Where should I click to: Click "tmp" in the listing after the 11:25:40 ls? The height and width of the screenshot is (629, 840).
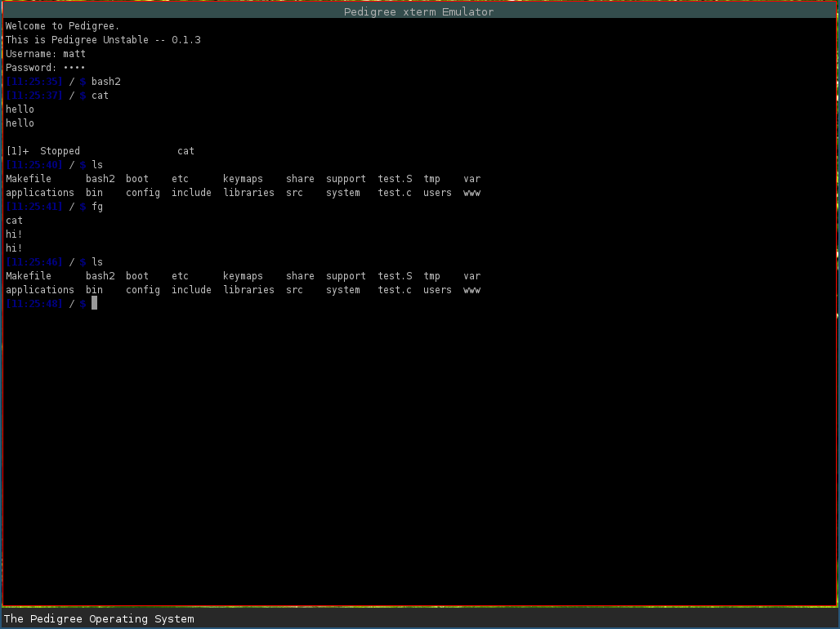431,179
